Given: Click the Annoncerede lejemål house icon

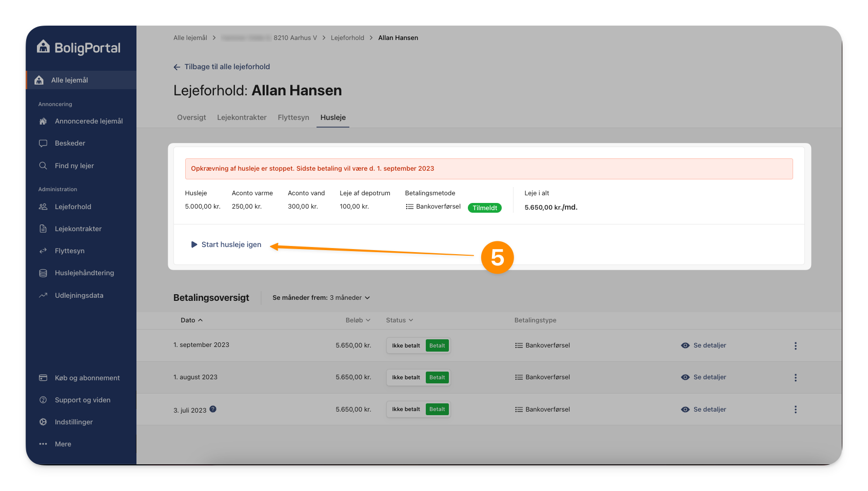Looking at the screenshot, I should click(43, 121).
